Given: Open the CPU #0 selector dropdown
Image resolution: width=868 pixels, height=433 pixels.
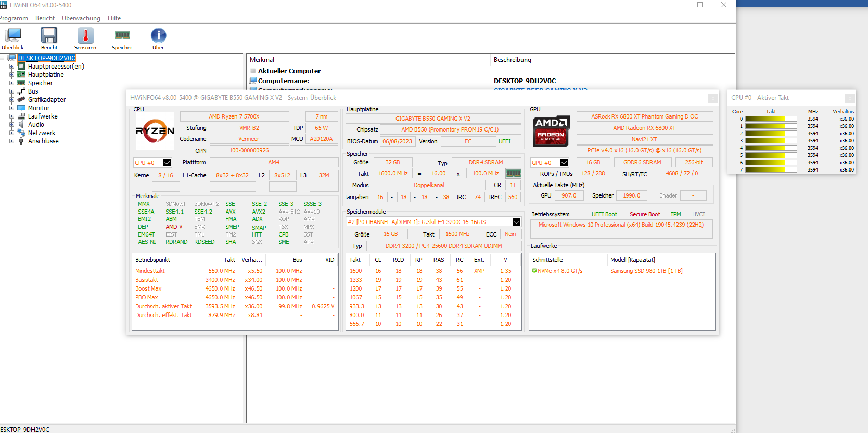Looking at the screenshot, I should coord(167,163).
